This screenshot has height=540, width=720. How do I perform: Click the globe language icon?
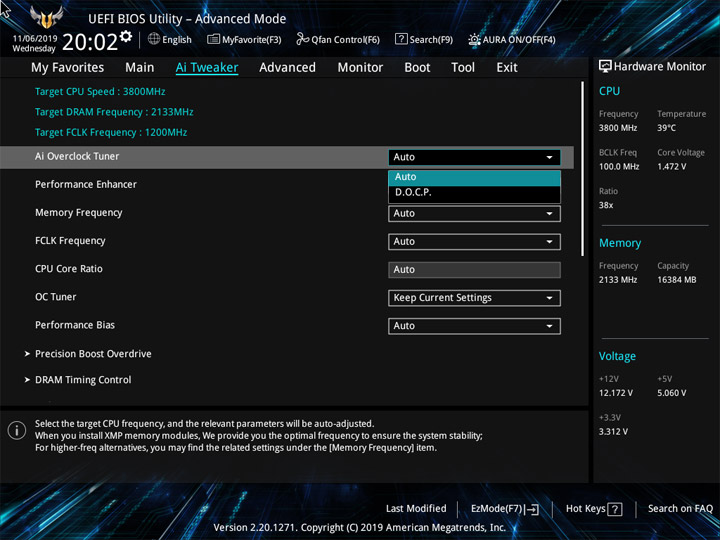click(x=154, y=39)
